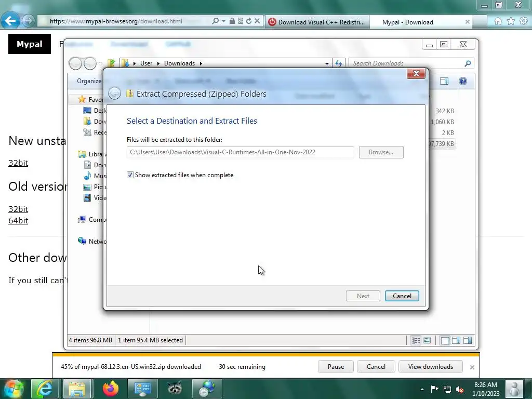
Task: Click the search magnifier in address bar
Action: pyautogui.click(x=215, y=21)
